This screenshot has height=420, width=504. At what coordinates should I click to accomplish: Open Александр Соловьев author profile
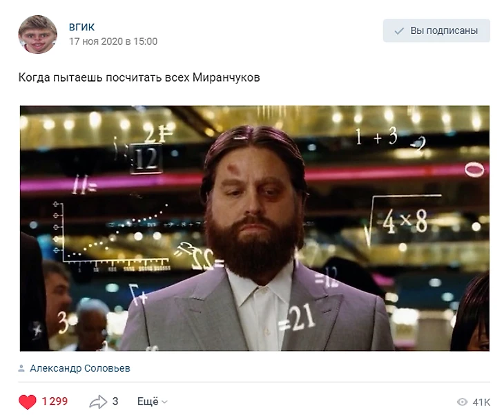tap(80, 368)
